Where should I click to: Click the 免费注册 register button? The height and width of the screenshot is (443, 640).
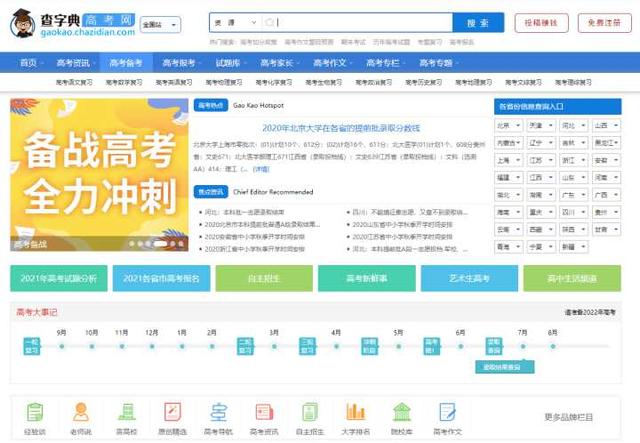[603, 22]
